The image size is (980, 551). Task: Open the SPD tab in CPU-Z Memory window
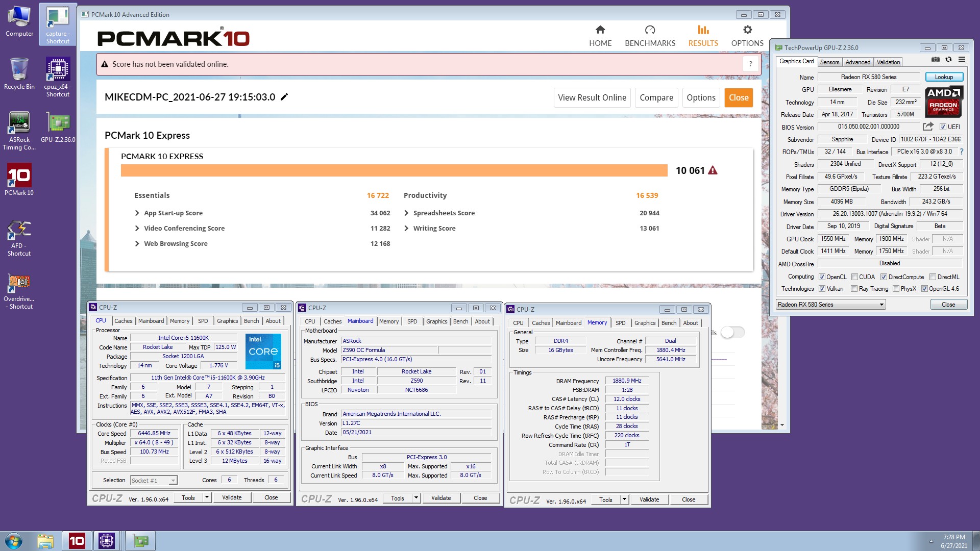click(x=620, y=323)
